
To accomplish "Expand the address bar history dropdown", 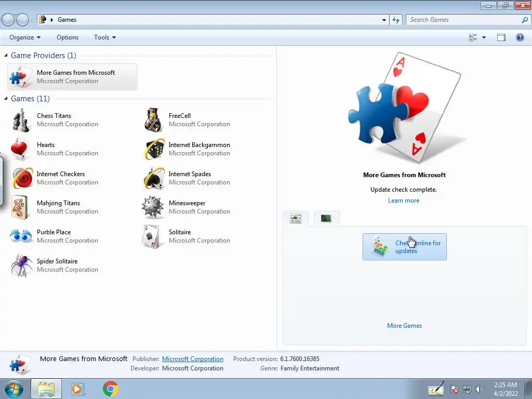I will coord(384,20).
